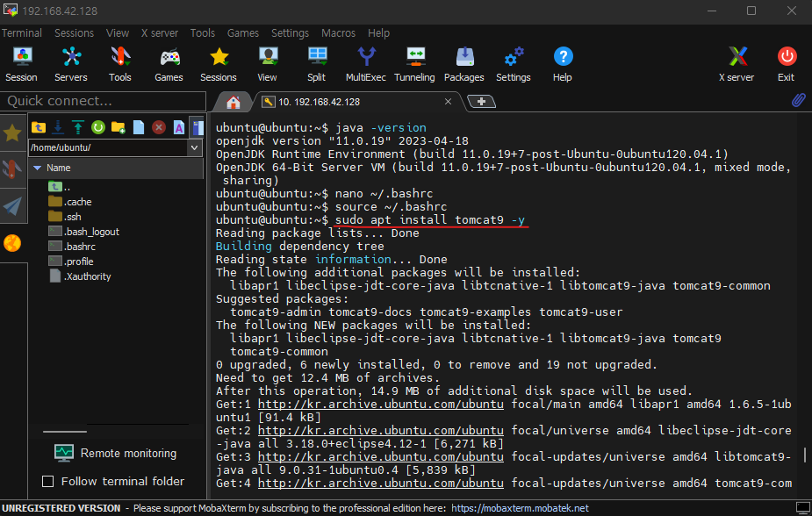Open the Settings menu
The width and height of the screenshot is (812, 516).
290,33
